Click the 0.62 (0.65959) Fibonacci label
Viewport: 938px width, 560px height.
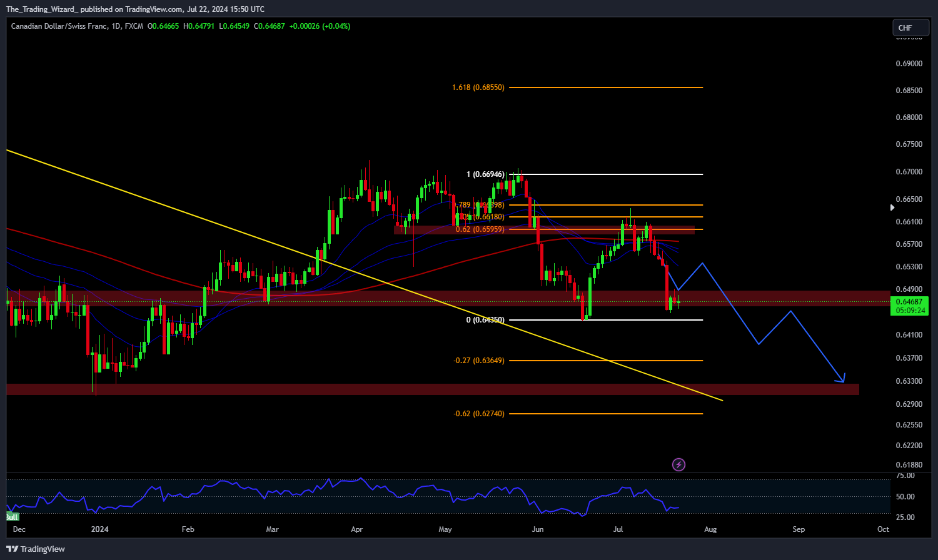[480, 229]
